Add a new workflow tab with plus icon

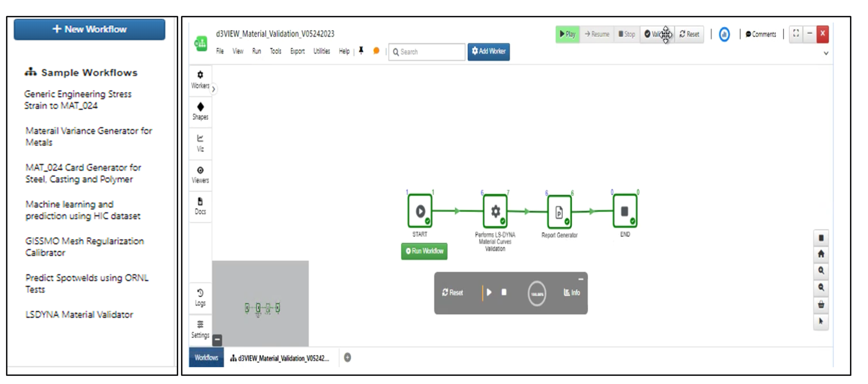(348, 358)
